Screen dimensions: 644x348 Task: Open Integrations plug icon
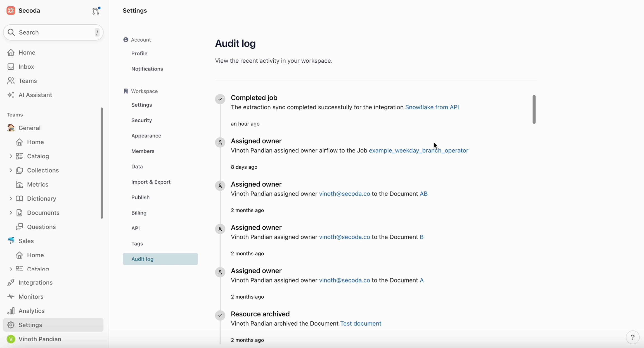pos(11,283)
